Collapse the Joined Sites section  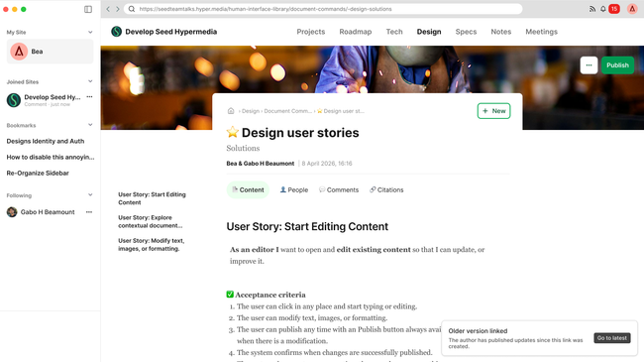pos(90,81)
